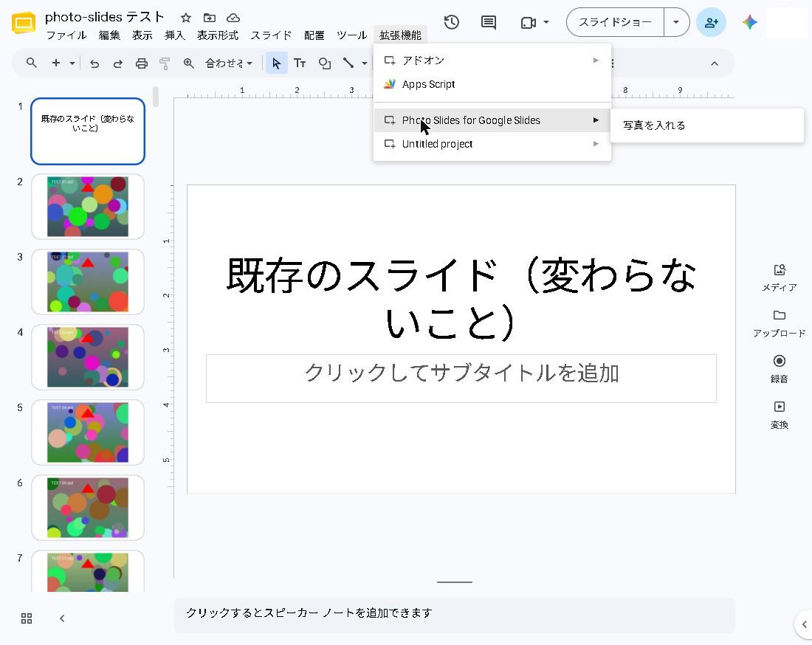Select the line tool
Viewport: 812px width, 645px height.
coord(348,63)
